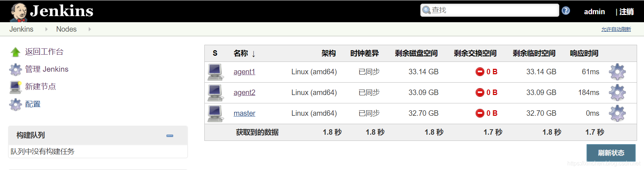Click the Jenkins butler logo icon
The height and width of the screenshot is (170, 644).
[19, 12]
